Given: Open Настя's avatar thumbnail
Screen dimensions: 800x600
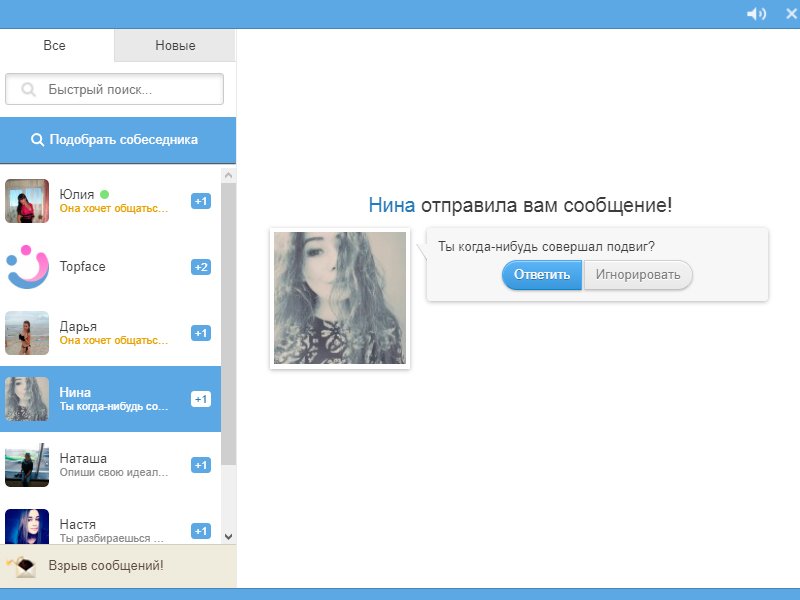Looking at the screenshot, I should [27, 527].
